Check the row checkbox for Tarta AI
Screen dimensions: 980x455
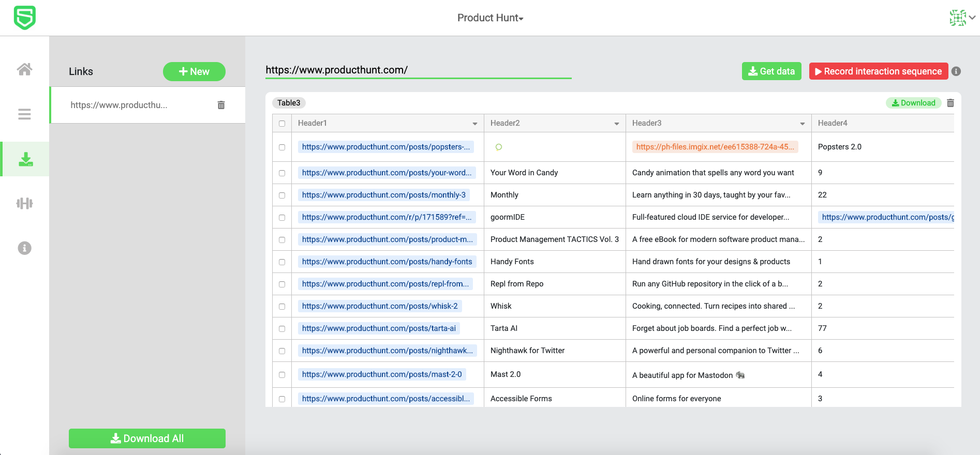[x=282, y=329]
